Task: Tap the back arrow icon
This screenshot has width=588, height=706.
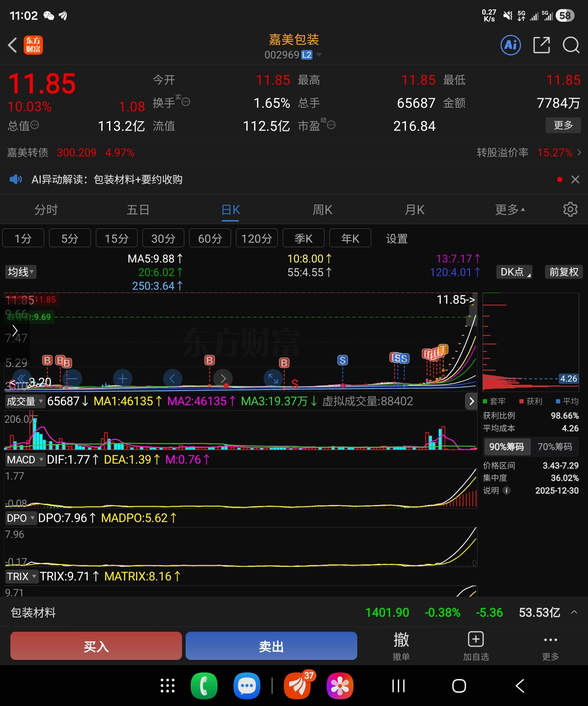Action: (12, 45)
